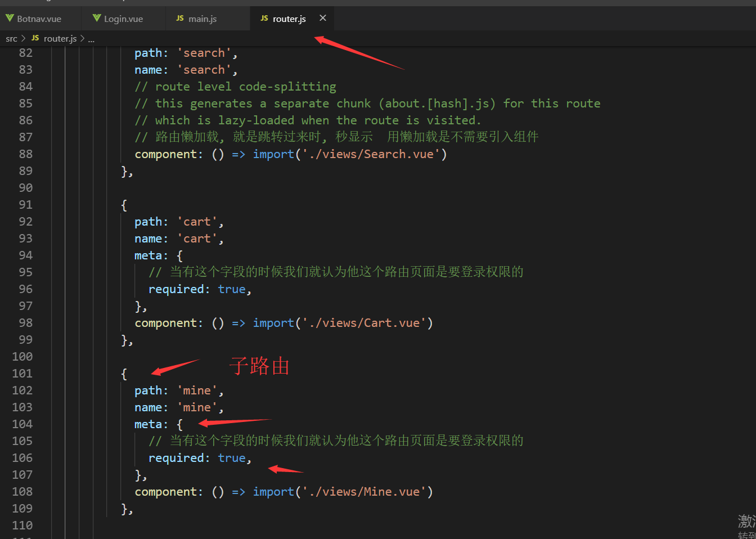Viewport: 756px width, 539px height.
Task: Click the Vue icon on Login.vue tab
Action: tap(97, 19)
